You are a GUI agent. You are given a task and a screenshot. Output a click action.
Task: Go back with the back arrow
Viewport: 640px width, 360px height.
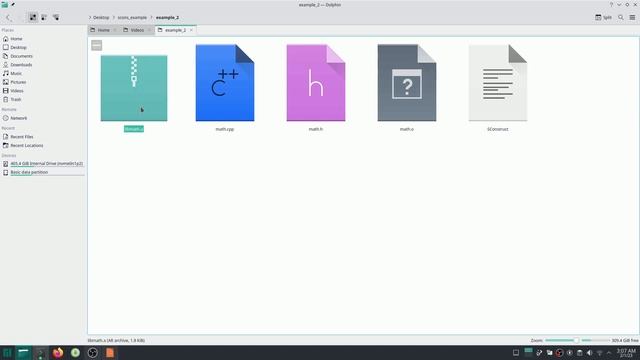click(x=9, y=18)
